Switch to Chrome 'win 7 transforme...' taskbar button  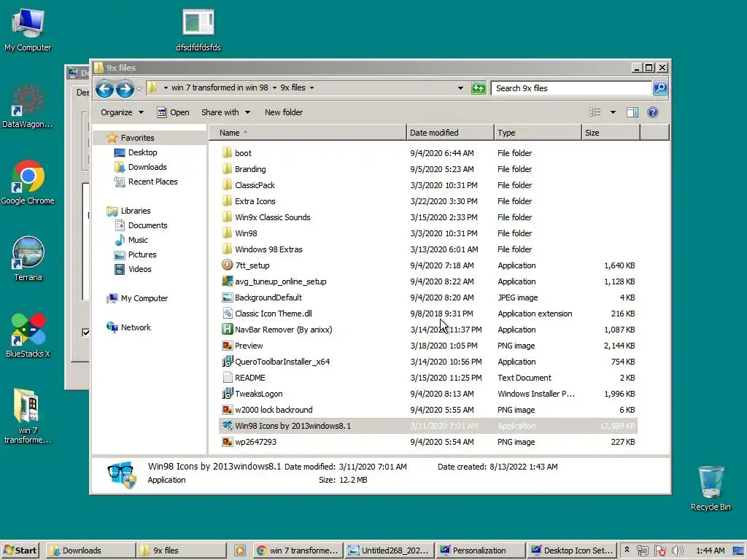[x=298, y=551]
